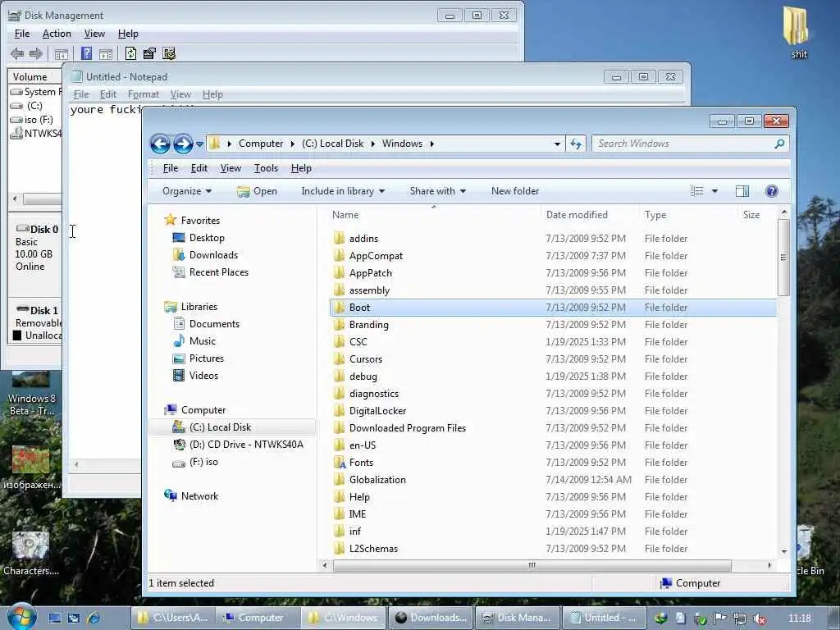Image resolution: width=840 pixels, height=630 pixels.
Task: Switch to the Disk Management taskbar button
Action: 517,618
